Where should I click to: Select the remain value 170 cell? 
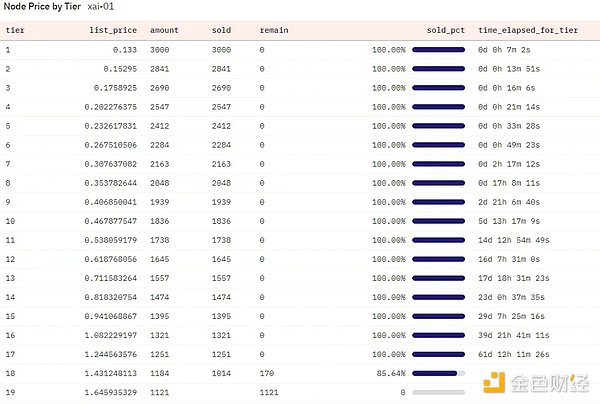pos(267,373)
